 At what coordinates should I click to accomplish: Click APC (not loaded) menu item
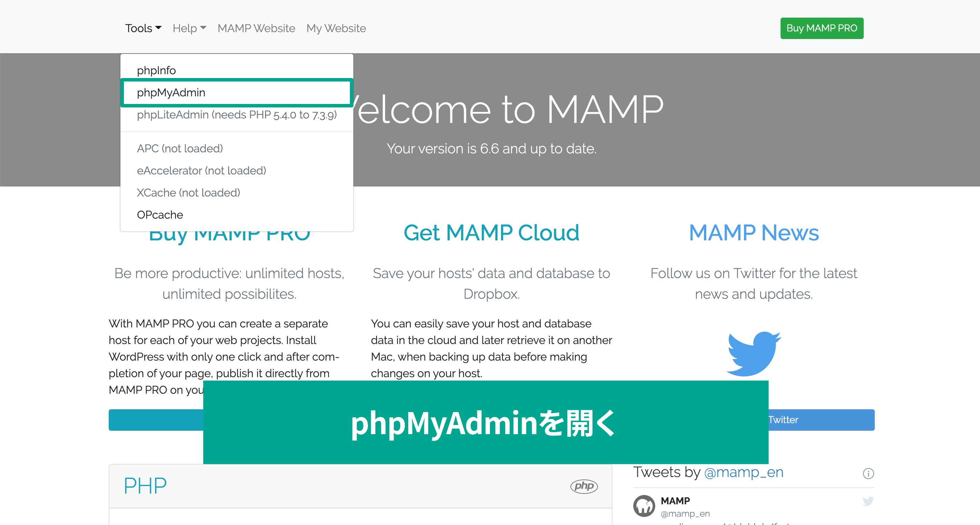[237, 148]
